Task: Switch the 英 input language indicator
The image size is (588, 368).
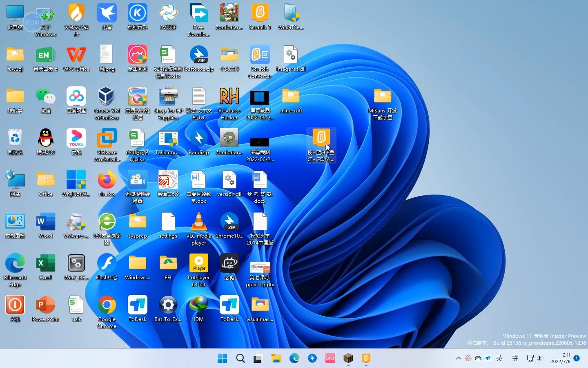Action: pyautogui.click(x=499, y=358)
